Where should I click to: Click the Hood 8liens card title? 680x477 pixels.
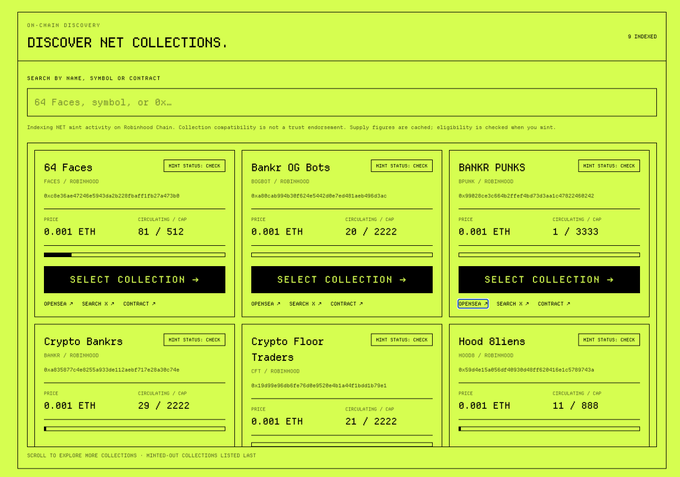(492, 342)
